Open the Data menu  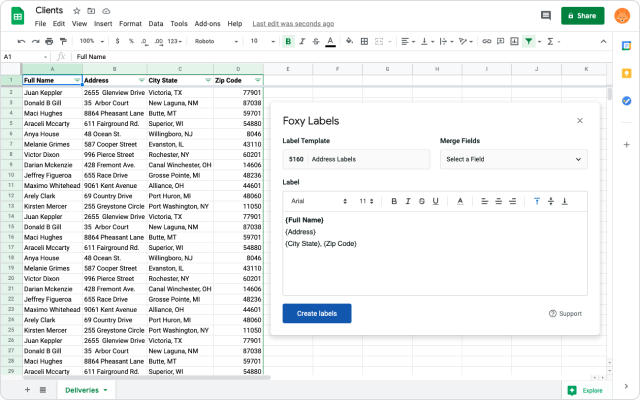(x=156, y=24)
